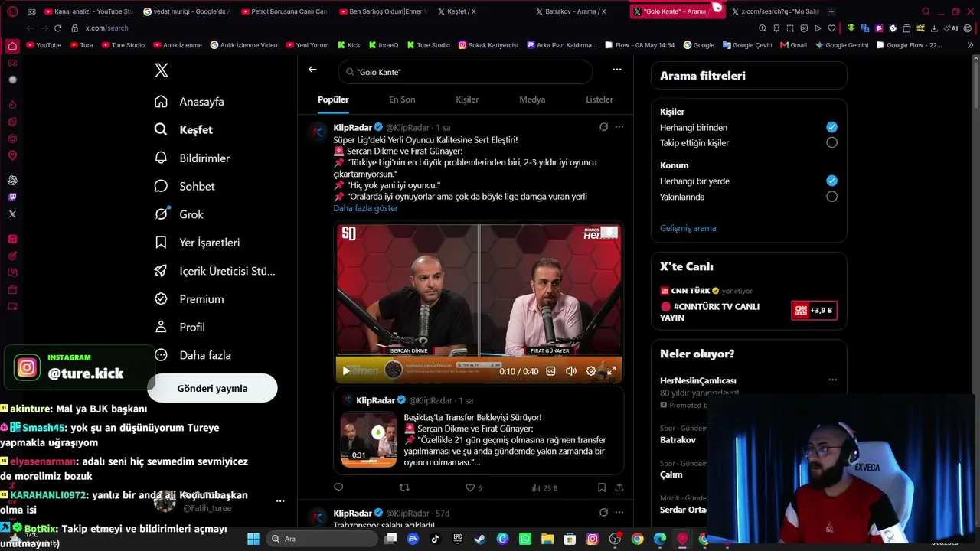
Task: Open Grok icon on second KlipRadar post
Action: point(603,513)
